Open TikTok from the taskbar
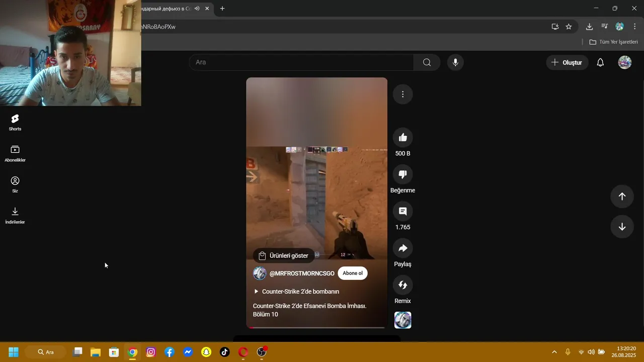 click(x=225, y=352)
